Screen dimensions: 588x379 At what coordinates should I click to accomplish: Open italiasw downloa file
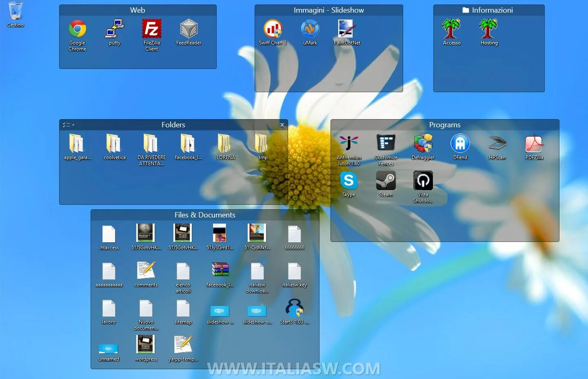(257, 277)
